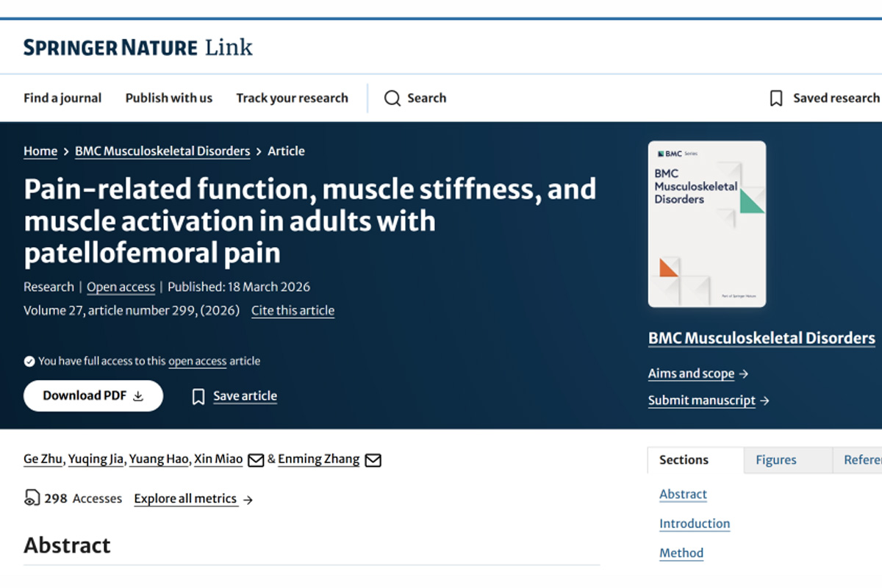Click the Saved research bookmark icon

tap(776, 98)
